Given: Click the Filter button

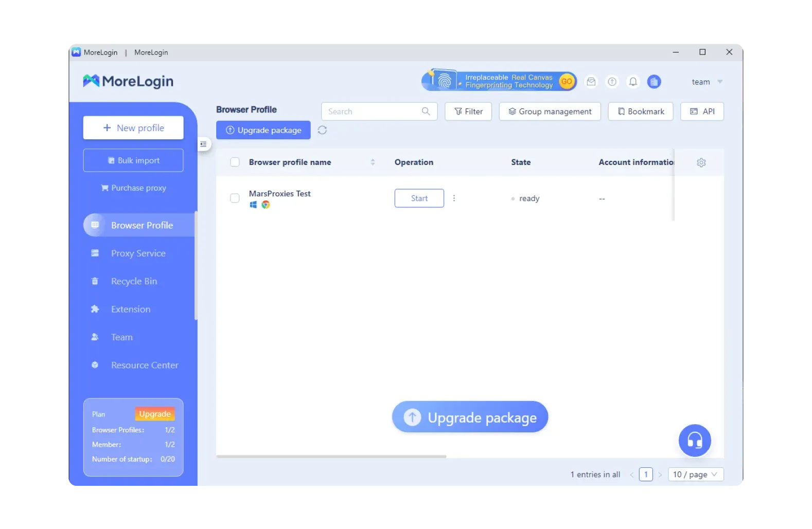Looking at the screenshot, I should point(468,112).
